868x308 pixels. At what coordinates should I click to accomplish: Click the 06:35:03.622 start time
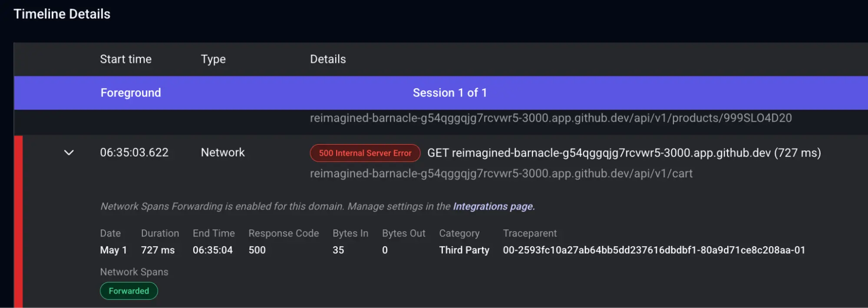pos(134,152)
